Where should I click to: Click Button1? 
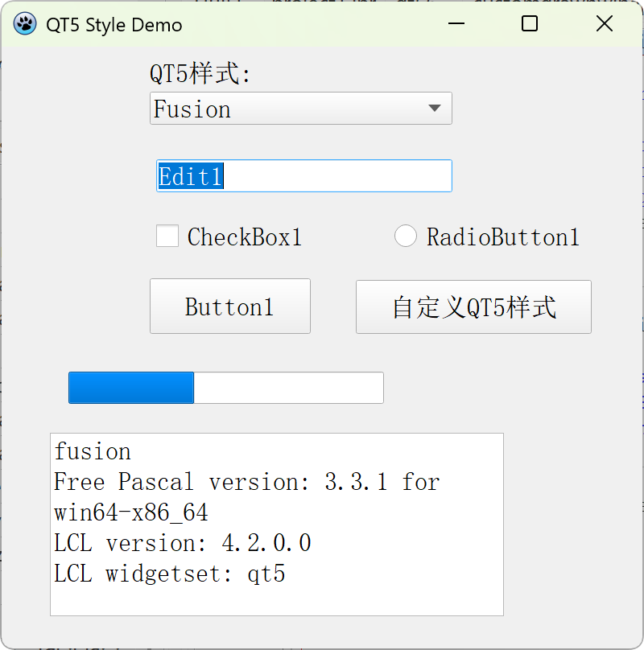pos(229,306)
